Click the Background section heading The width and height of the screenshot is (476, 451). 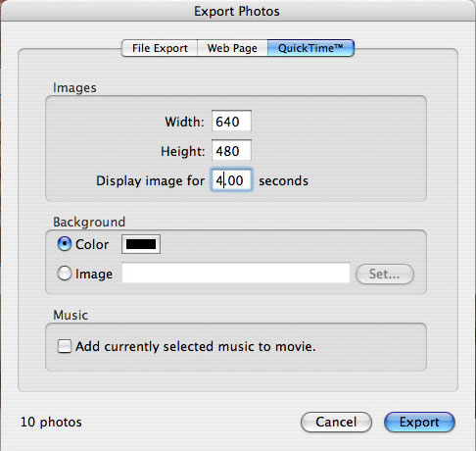(89, 222)
